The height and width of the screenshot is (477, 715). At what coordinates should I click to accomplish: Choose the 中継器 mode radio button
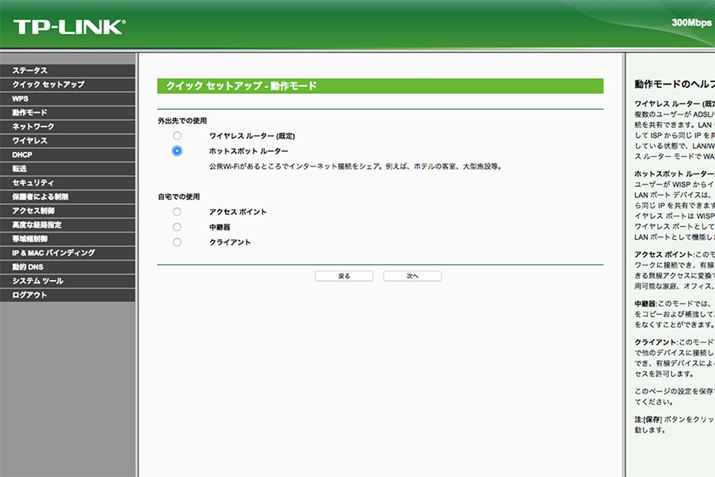click(177, 227)
